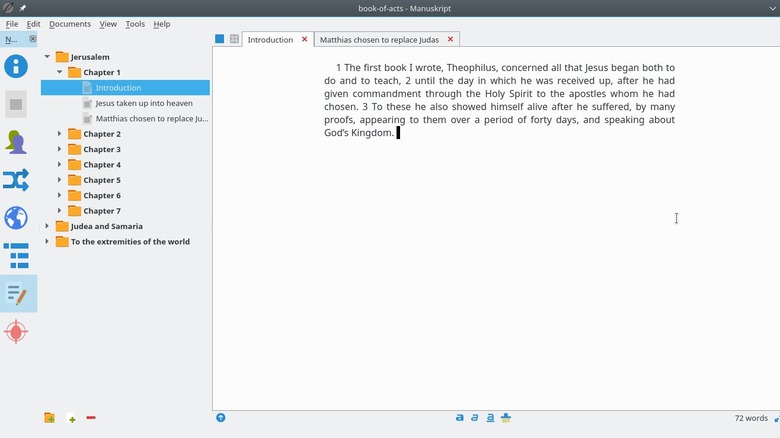Expand the Judea and Samaria folder
780x438 pixels.
click(x=47, y=226)
